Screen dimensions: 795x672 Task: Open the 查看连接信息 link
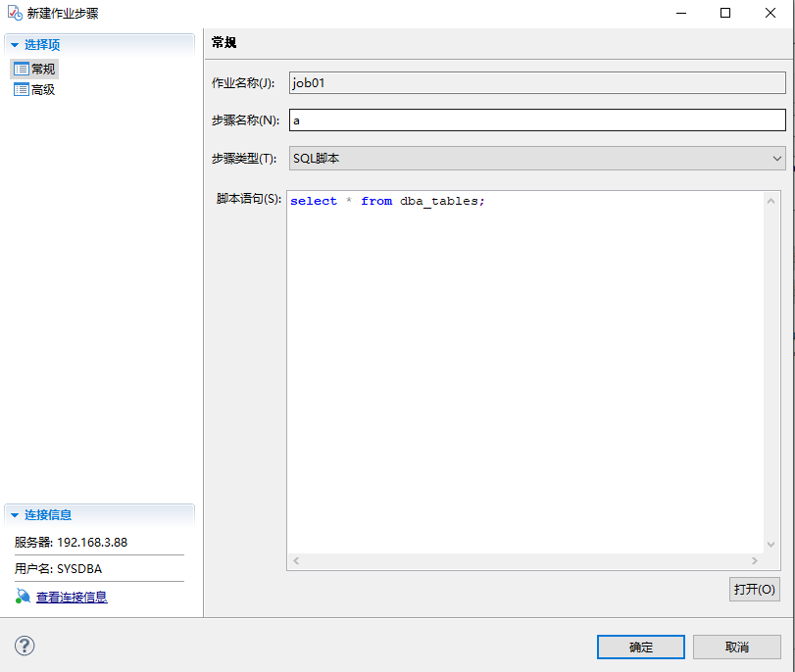tap(72, 597)
